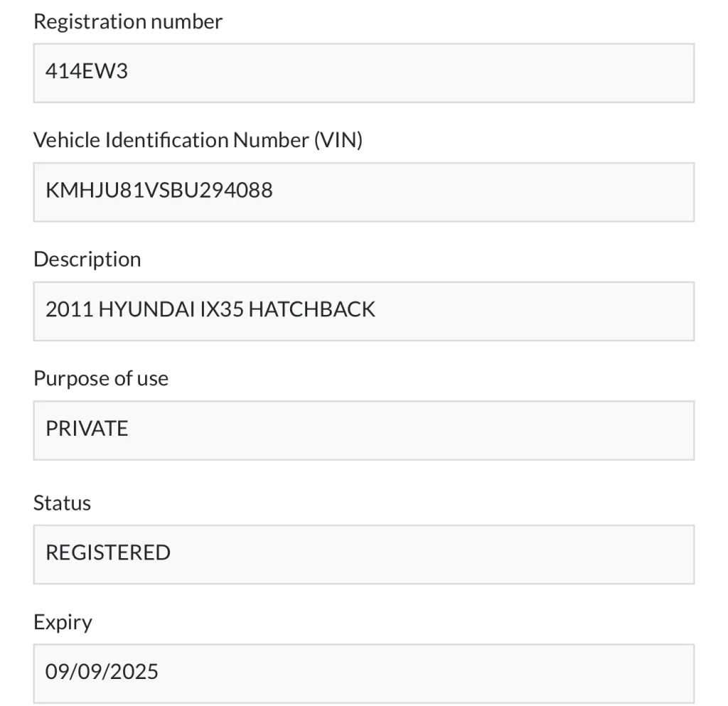Click the "Expiry" label text
The image size is (728, 706).
tap(63, 623)
